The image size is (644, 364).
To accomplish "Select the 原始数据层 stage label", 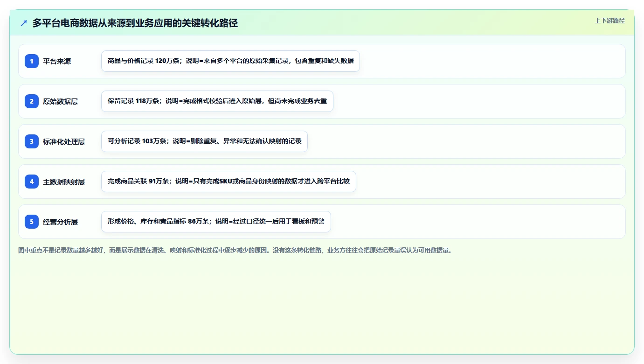I will (61, 101).
